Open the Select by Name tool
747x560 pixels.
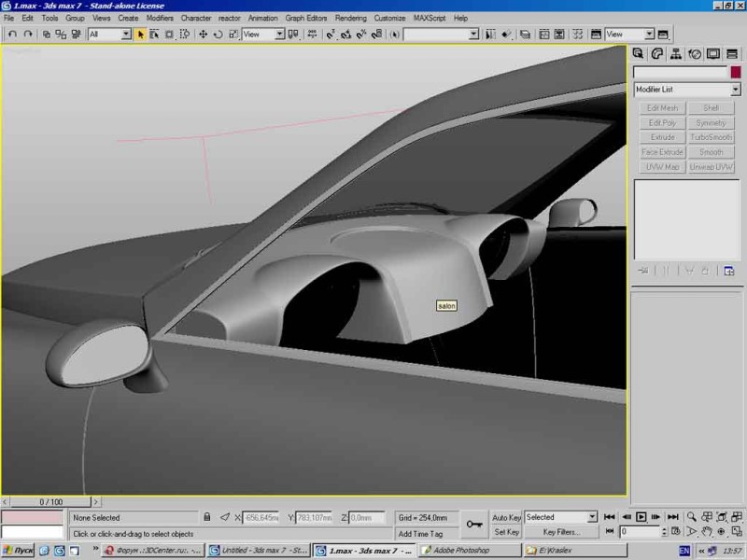tap(154, 35)
